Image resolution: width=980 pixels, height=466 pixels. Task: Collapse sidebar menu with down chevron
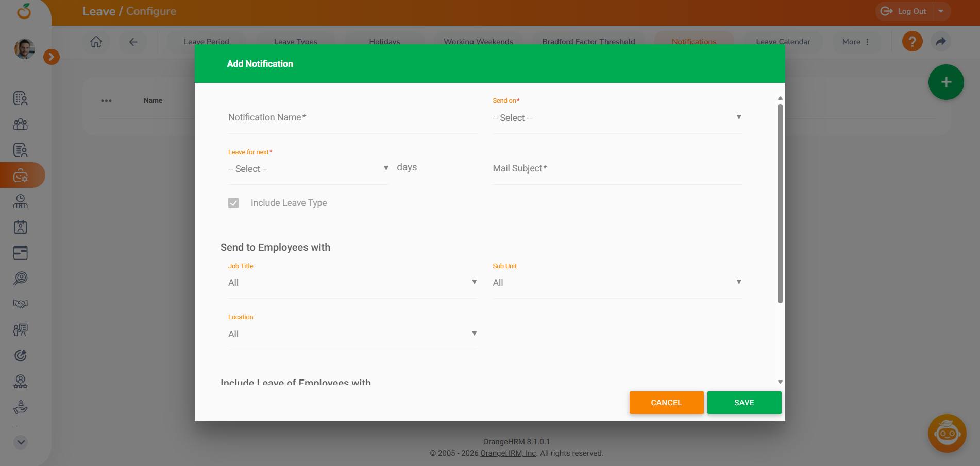21,442
